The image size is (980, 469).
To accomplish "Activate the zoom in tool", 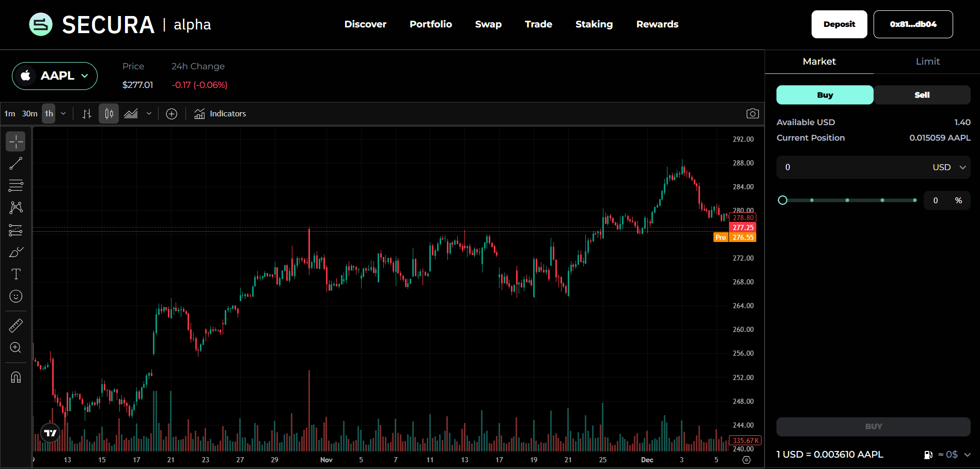I will pos(15,347).
